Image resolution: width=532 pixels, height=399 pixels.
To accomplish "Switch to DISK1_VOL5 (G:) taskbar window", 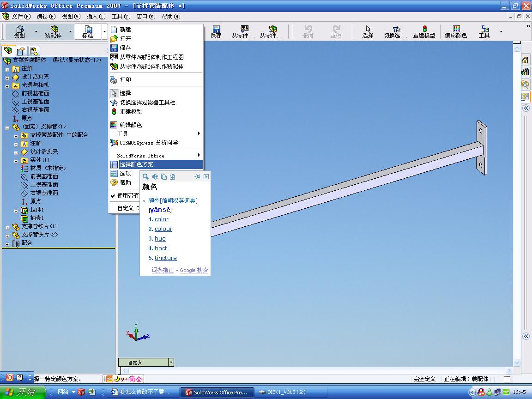I will pos(290,392).
